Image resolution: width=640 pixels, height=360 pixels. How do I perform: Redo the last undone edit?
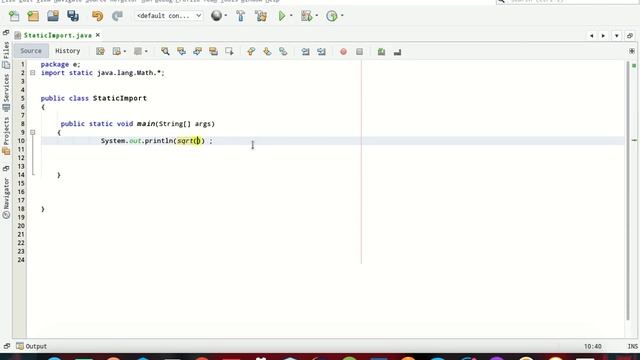pyautogui.click(x=117, y=16)
